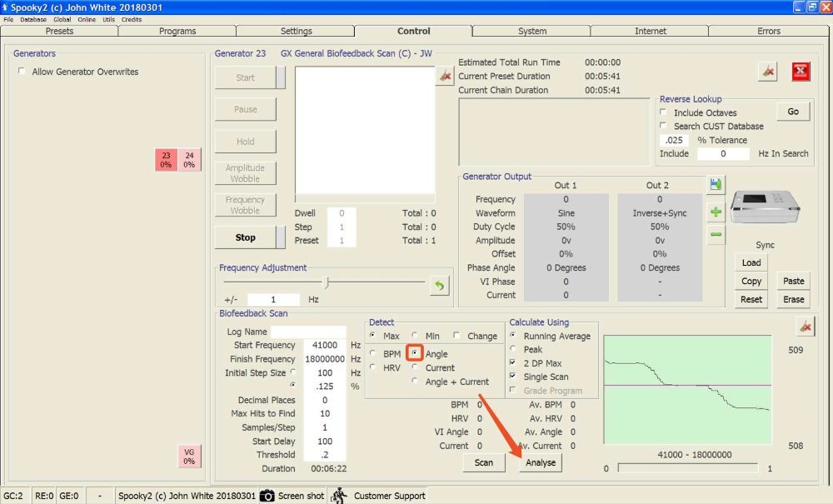Click the Frequency Adjustment slider handle

327,282
